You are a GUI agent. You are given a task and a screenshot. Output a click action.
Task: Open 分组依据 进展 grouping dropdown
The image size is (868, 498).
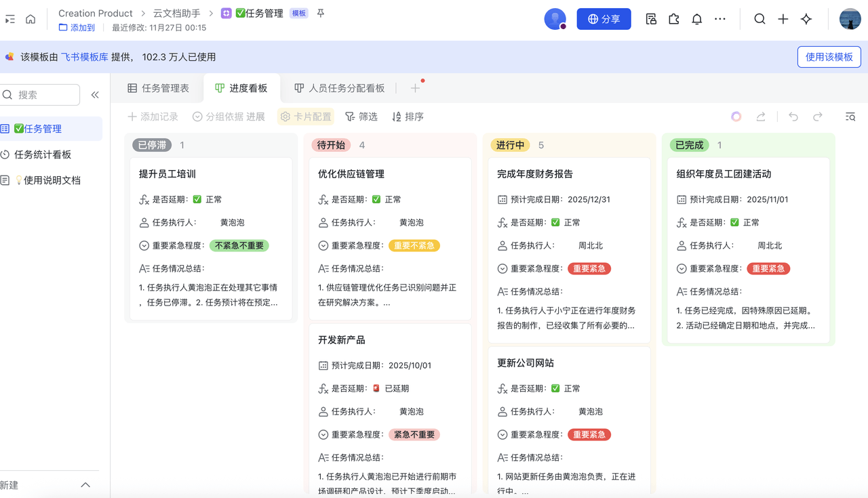[x=229, y=117]
